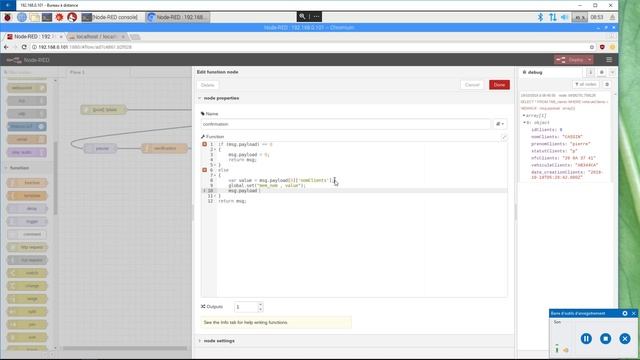Select the function node in palette
Viewport: 640px width, 360px height.
(27, 183)
